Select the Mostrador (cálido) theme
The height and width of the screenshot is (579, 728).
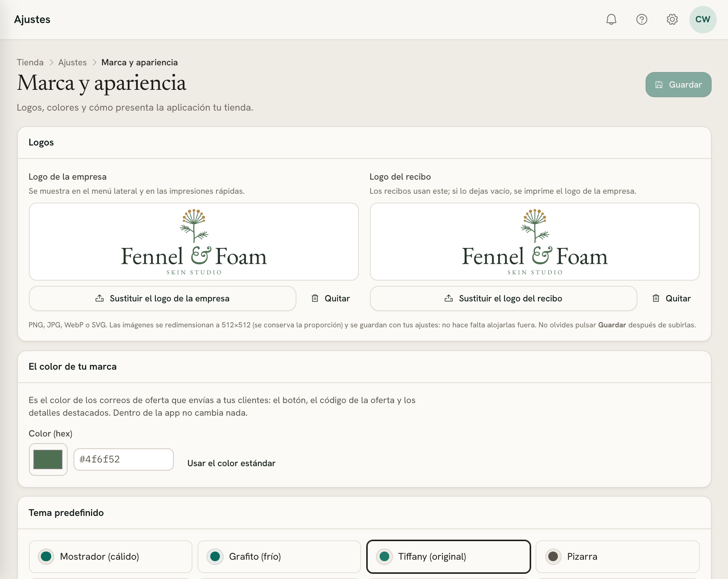tap(111, 556)
